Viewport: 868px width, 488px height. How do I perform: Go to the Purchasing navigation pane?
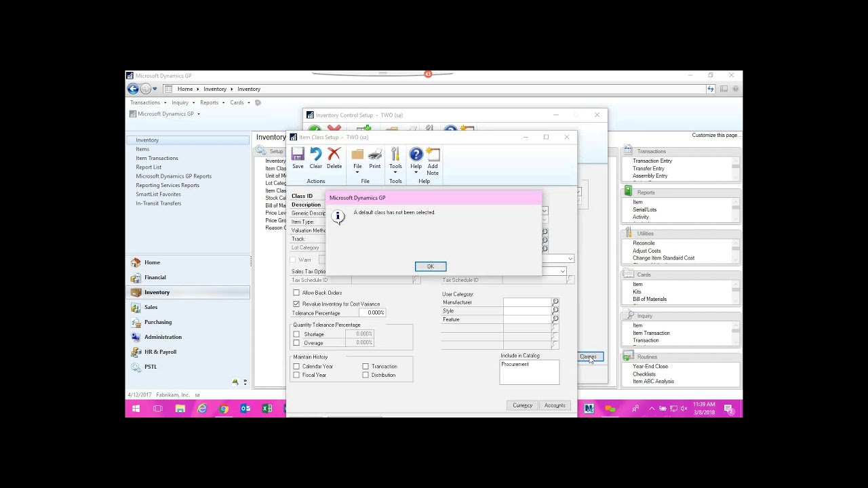pyautogui.click(x=188, y=322)
